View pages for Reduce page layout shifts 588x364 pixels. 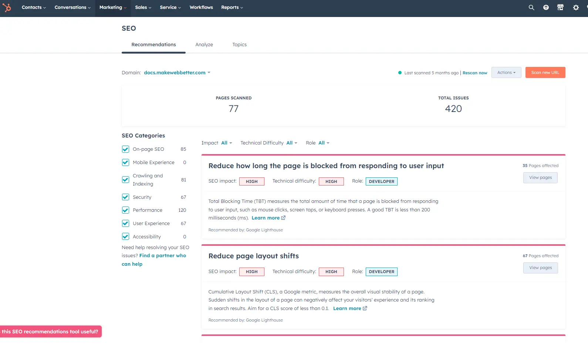tap(540, 268)
